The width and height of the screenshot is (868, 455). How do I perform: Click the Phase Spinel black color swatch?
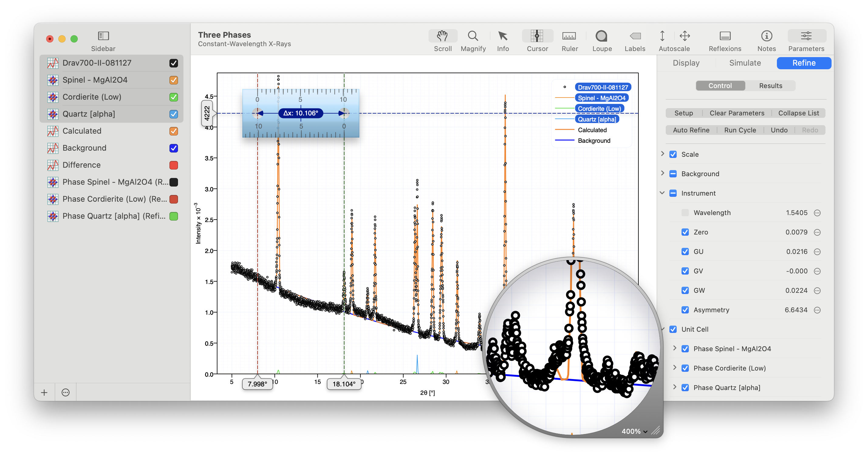coord(173,182)
